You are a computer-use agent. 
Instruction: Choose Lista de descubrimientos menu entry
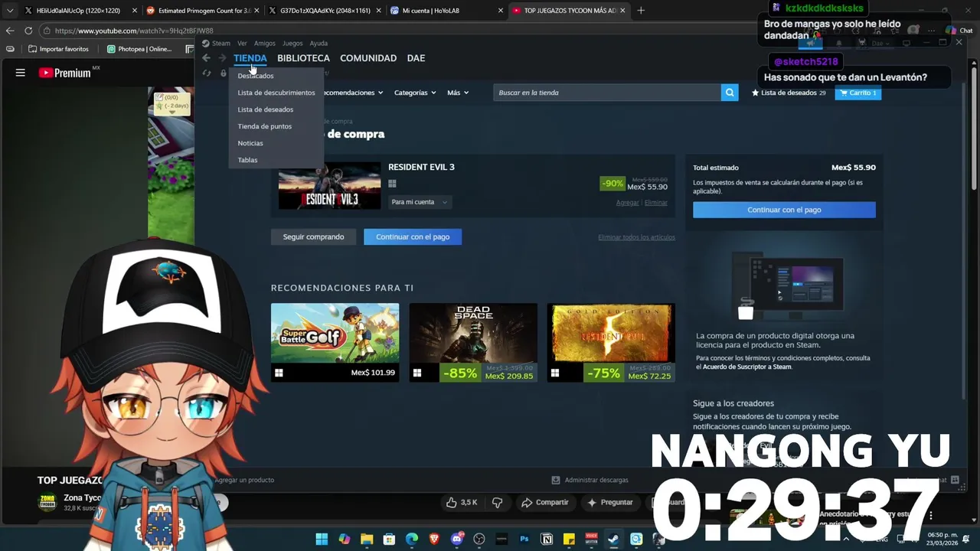pos(276,93)
